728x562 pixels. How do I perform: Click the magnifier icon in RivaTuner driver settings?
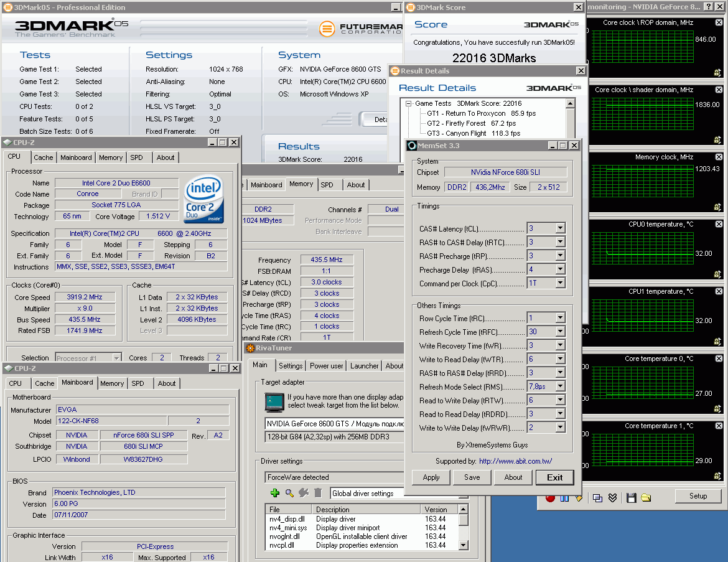tap(289, 493)
